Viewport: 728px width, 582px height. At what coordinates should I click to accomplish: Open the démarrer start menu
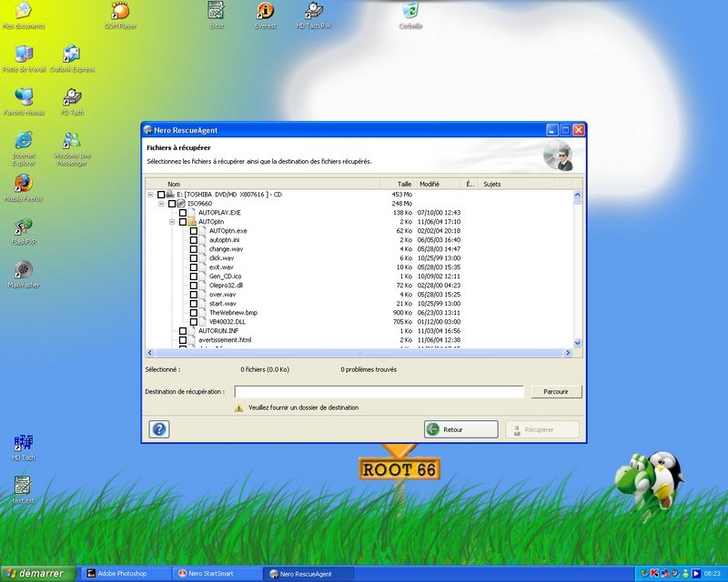tap(37, 574)
